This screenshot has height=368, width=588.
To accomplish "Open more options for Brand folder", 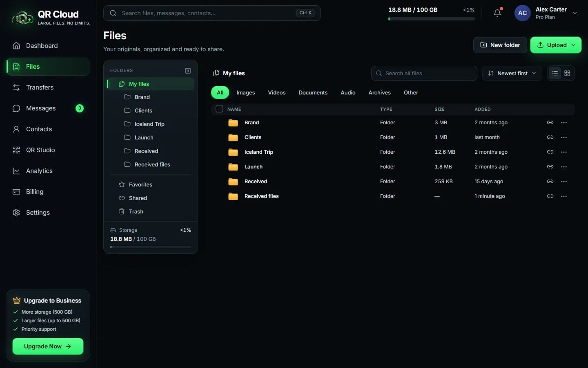I will pos(564,123).
